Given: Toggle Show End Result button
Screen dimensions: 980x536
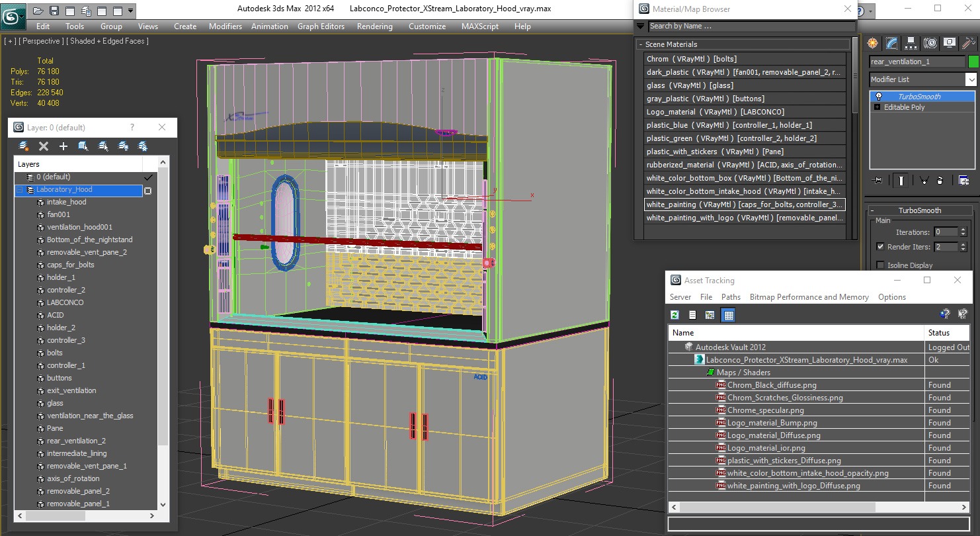Looking at the screenshot, I should tap(901, 180).
